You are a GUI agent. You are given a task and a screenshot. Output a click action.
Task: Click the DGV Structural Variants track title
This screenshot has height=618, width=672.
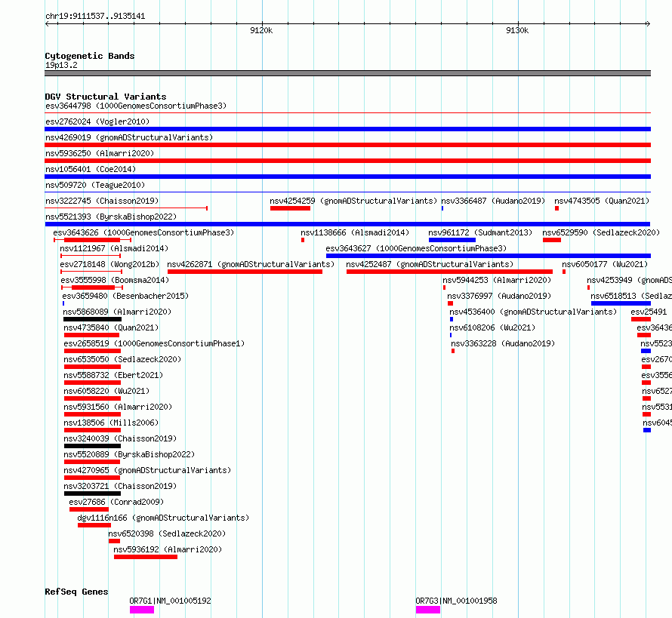[106, 97]
